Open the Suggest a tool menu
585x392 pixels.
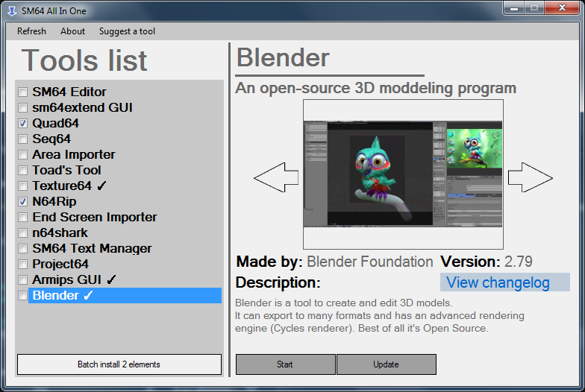click(127, 31)
